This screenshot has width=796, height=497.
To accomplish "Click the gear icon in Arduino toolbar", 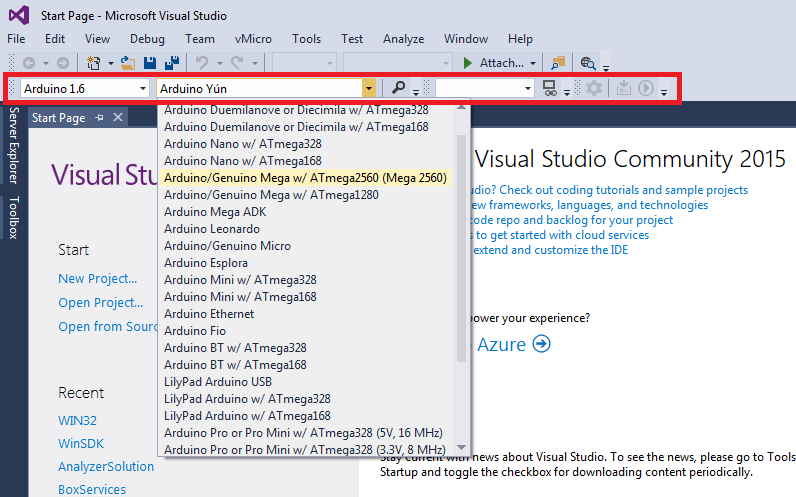I will click(594, 88).
